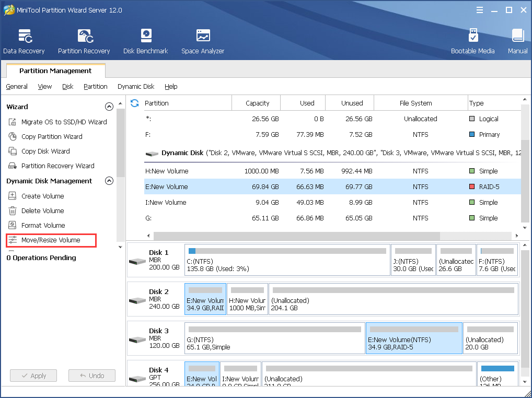Choose Format Volume
532x398 pixels.
(43, 225)
